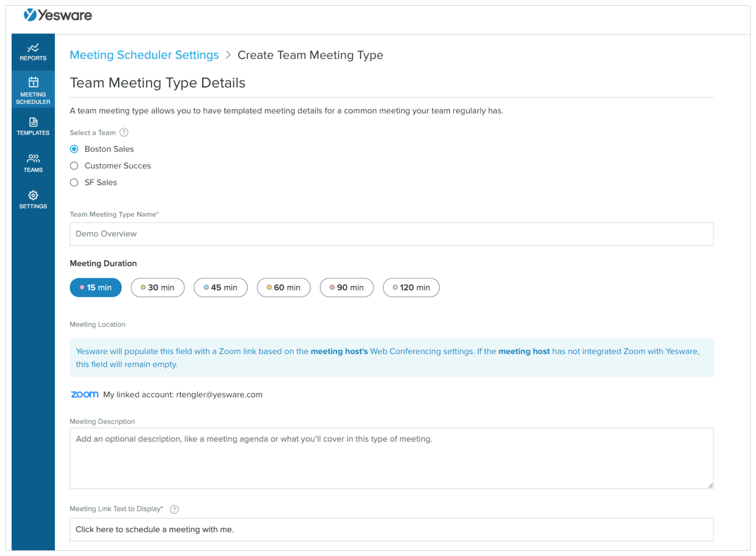Pick the SF Sales team radio
This screenshot has height=556, width=756.
74,182
